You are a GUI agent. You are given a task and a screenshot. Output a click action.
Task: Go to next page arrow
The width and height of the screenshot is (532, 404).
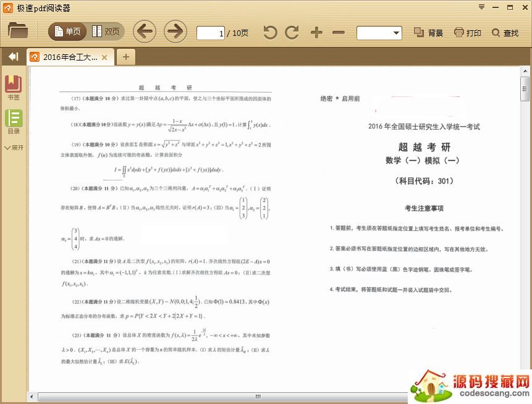(x=175, y=32)
